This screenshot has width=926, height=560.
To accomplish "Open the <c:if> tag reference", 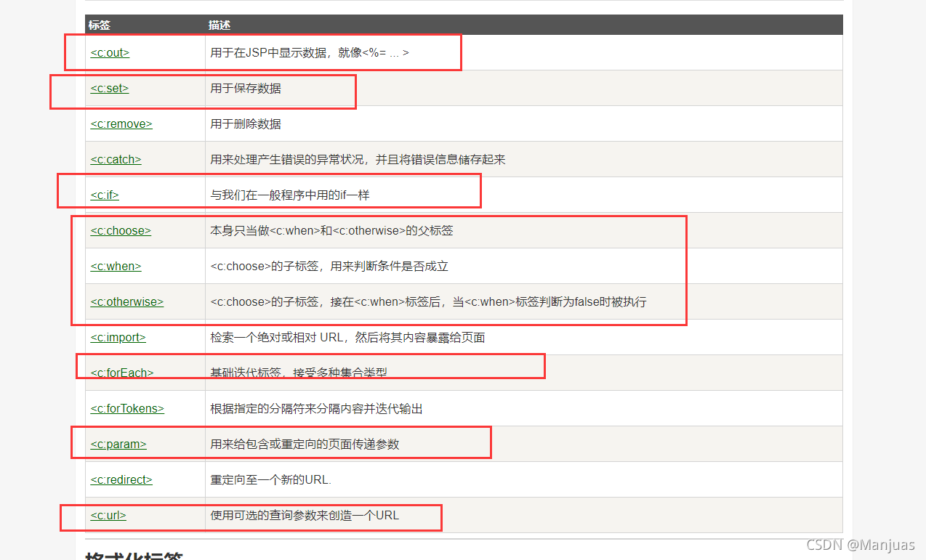I will [x=105, y=195].
